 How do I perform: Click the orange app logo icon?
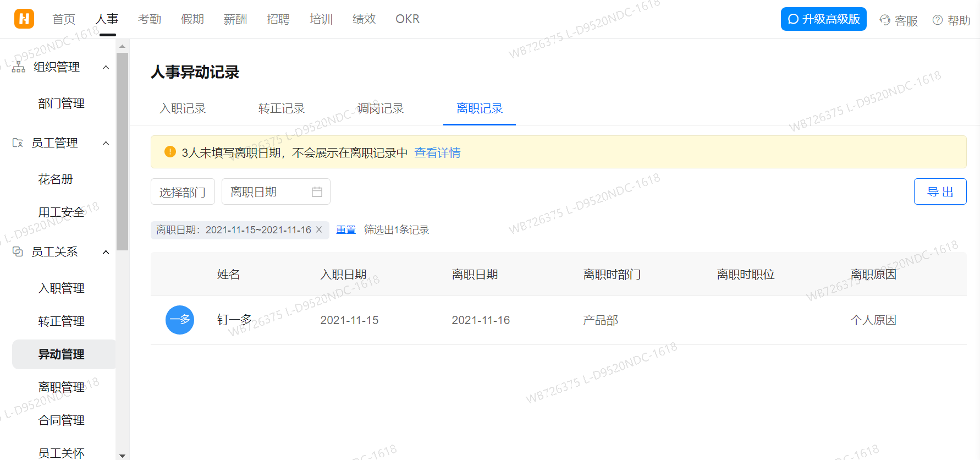coord(24,19)
